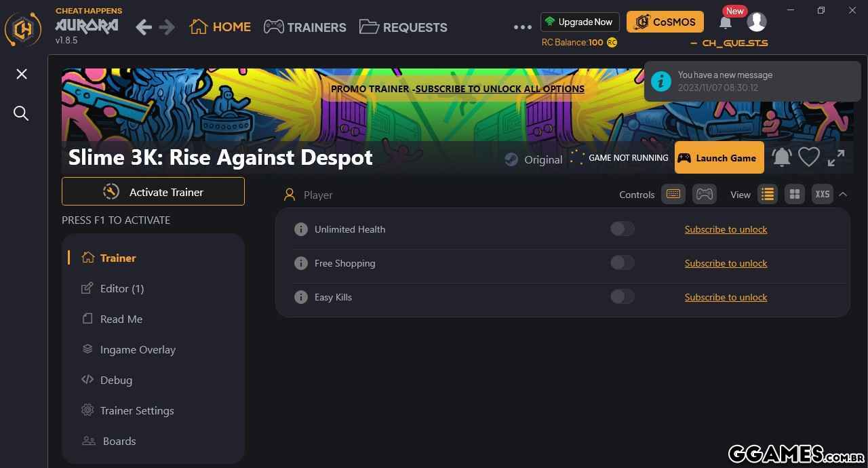
Task: Close the left sidebar with X
Action: tap(22, 74)
